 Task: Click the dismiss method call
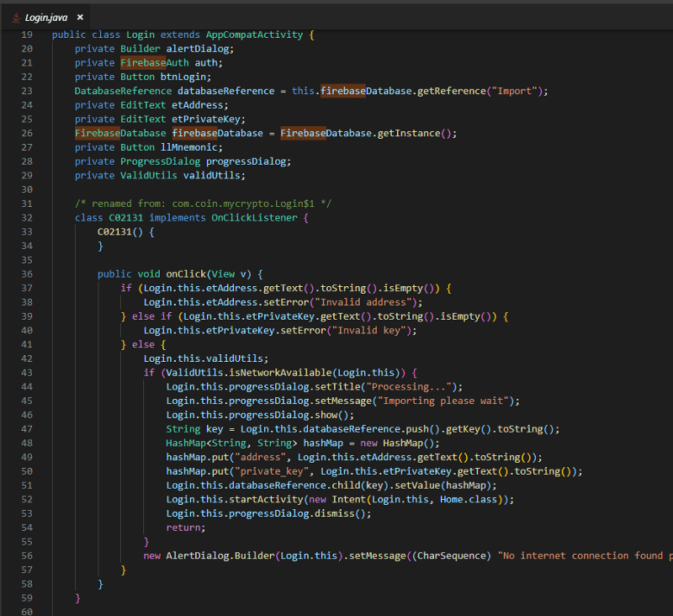coord(335,513)
